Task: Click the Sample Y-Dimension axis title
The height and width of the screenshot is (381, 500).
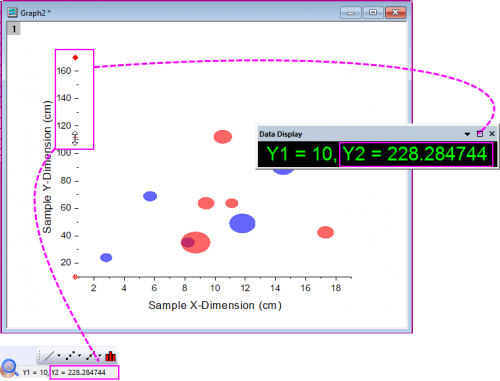Action: coord(47,167)
